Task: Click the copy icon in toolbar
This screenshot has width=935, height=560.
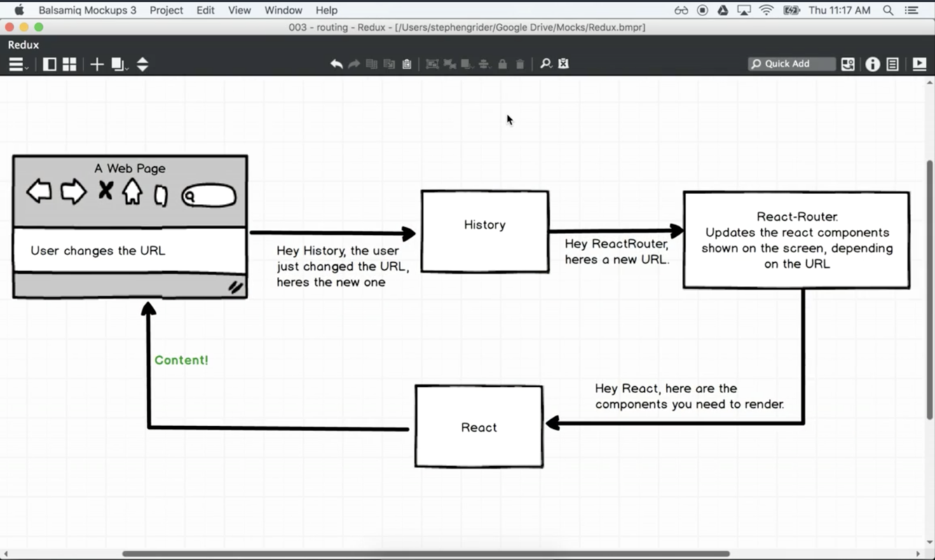Action: click(371, 64)
